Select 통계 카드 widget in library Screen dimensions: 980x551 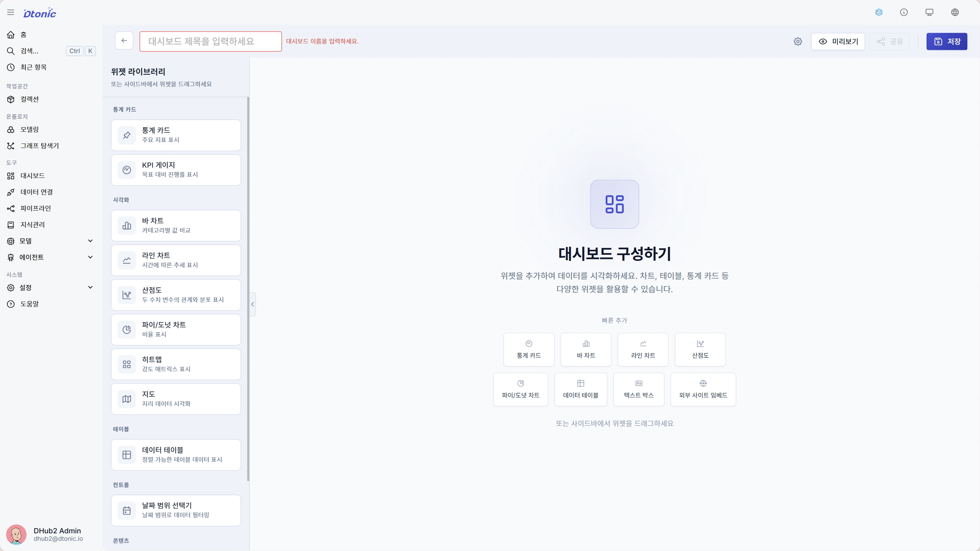(x=176, y=135)
